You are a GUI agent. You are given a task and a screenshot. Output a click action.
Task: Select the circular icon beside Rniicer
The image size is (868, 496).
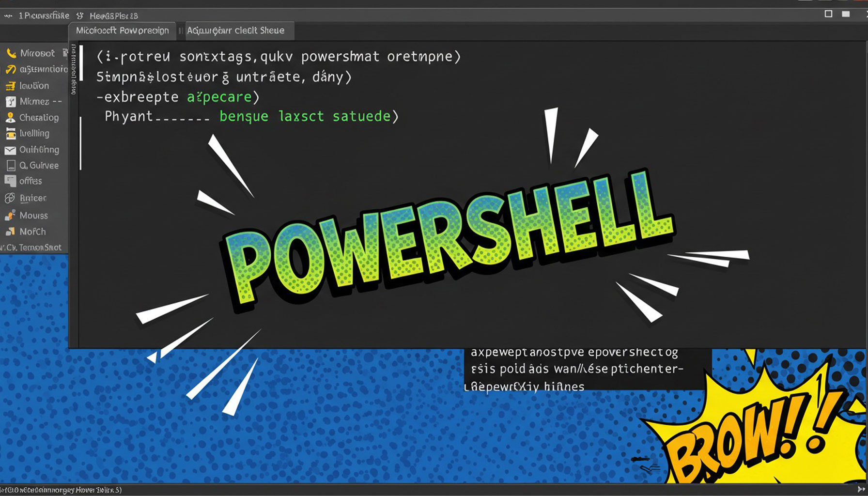10,198
